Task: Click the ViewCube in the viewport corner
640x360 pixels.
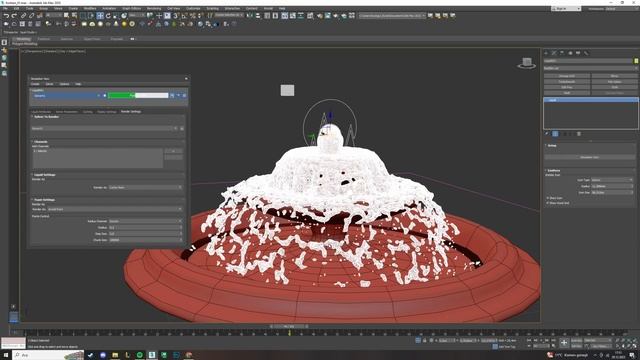Action: (527, 63)
